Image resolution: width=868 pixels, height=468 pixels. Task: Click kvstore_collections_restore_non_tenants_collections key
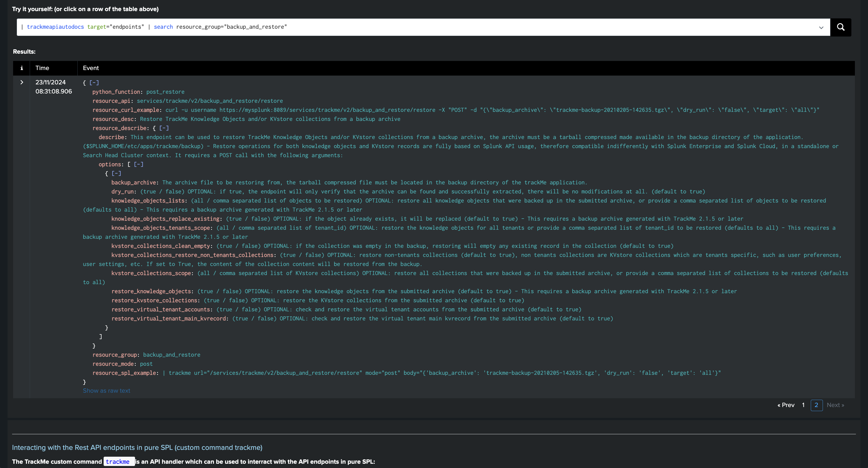coord(192,255)
